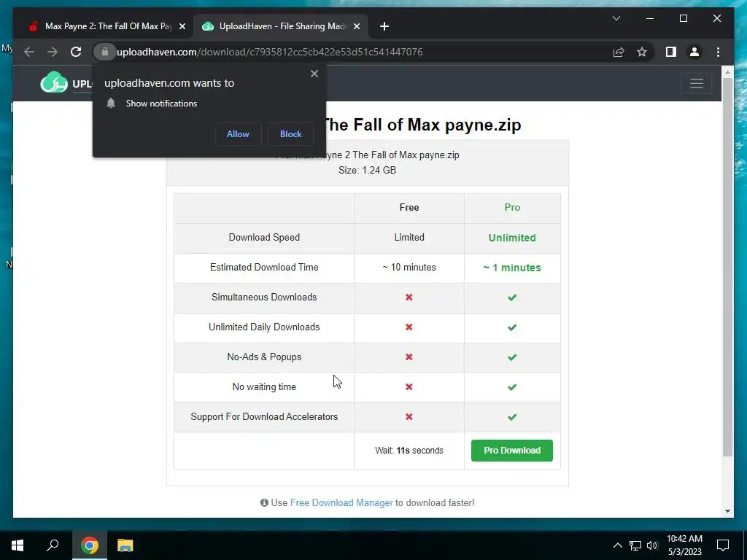The width and height of the screenshot is (747, 560).
Task: Allow uploadhaven notifications
Action: pyautogui.click(x=238, y=134)
